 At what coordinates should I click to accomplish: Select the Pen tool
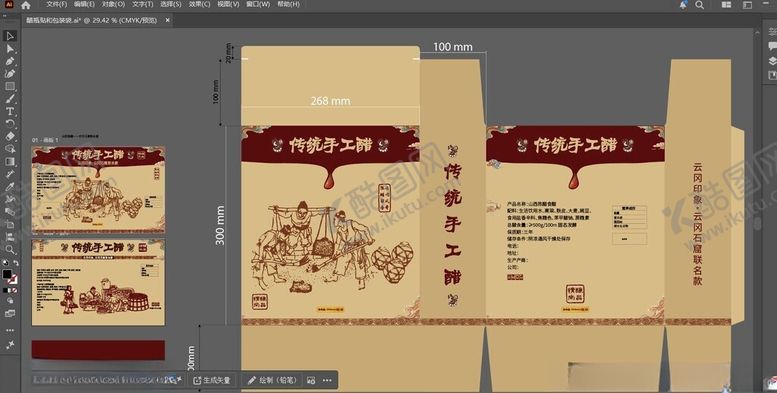pyautogui.click(x=9, y=61)
